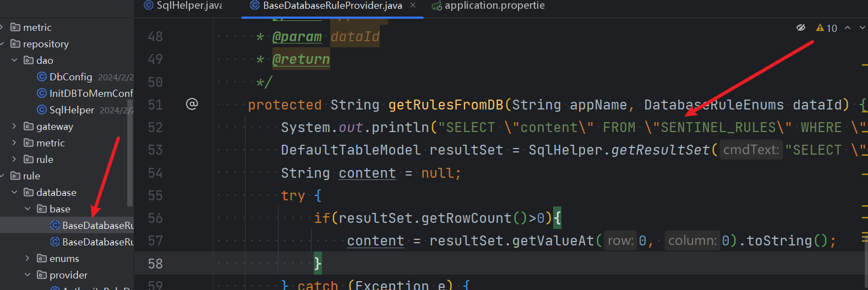Image resolution: width=868 pixels, height=290 pixels.
Task: Select the highlighted BaseDatabaseRu class file
Action: (92, 226)
